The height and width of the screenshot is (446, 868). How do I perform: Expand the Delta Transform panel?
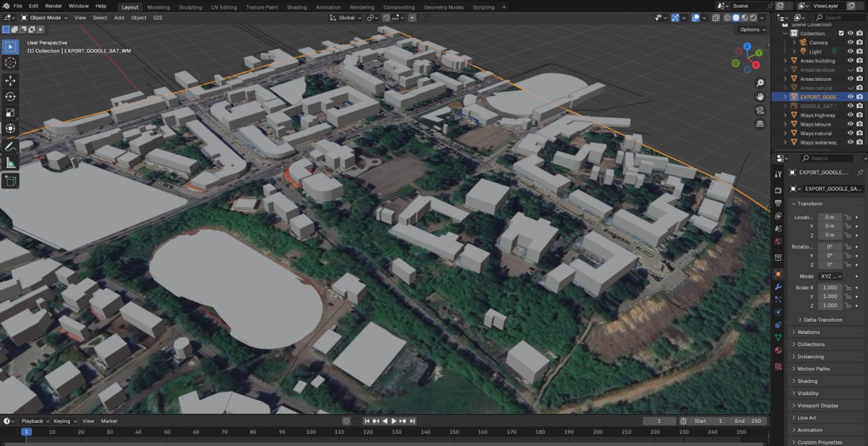click(x=823, y=320)
